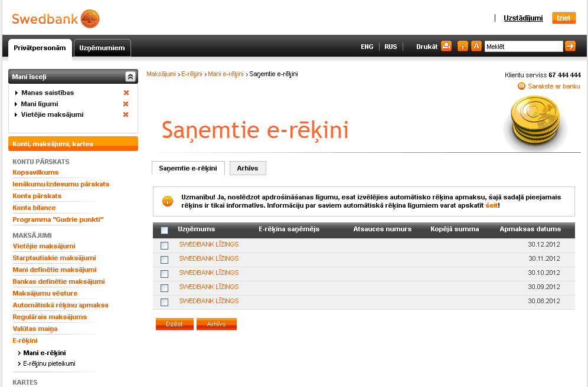The width and height of the screenshot is (588, 387).
Task: Follow the šeit link in the notice
Action: (x=492, y=205)
